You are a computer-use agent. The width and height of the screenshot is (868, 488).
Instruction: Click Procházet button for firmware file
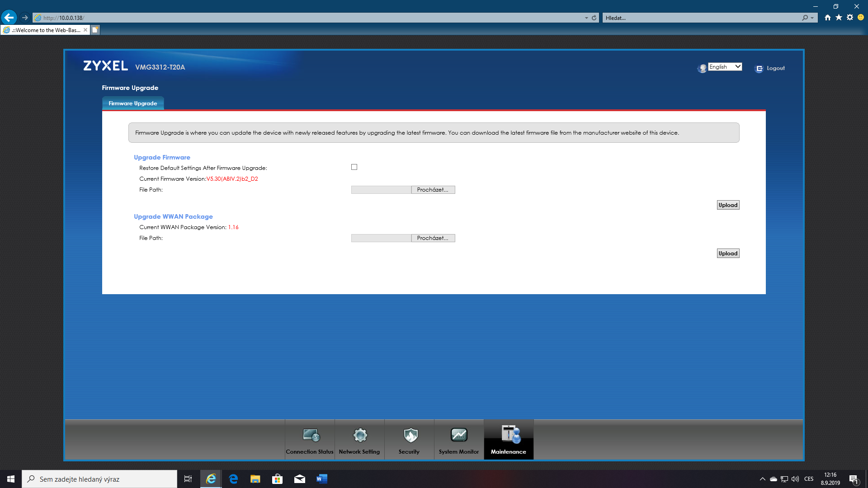pyautogui.click(x=433, y=190)
